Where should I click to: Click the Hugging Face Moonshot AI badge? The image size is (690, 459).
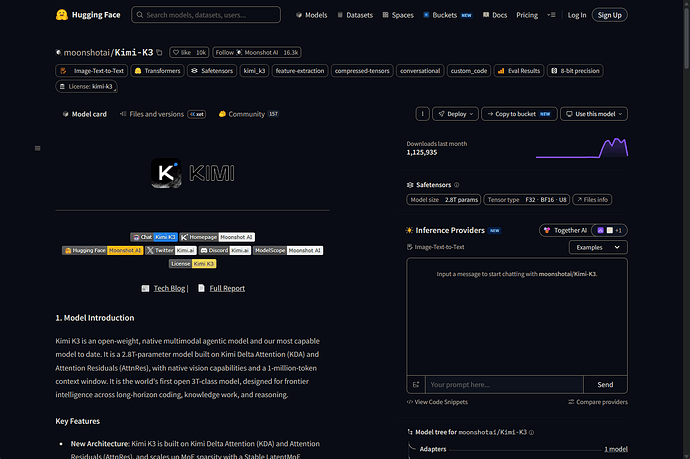(103, 250)
